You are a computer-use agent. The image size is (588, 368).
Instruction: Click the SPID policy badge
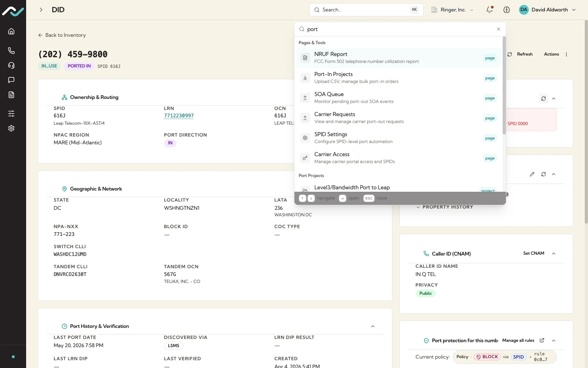coord(519,357)
